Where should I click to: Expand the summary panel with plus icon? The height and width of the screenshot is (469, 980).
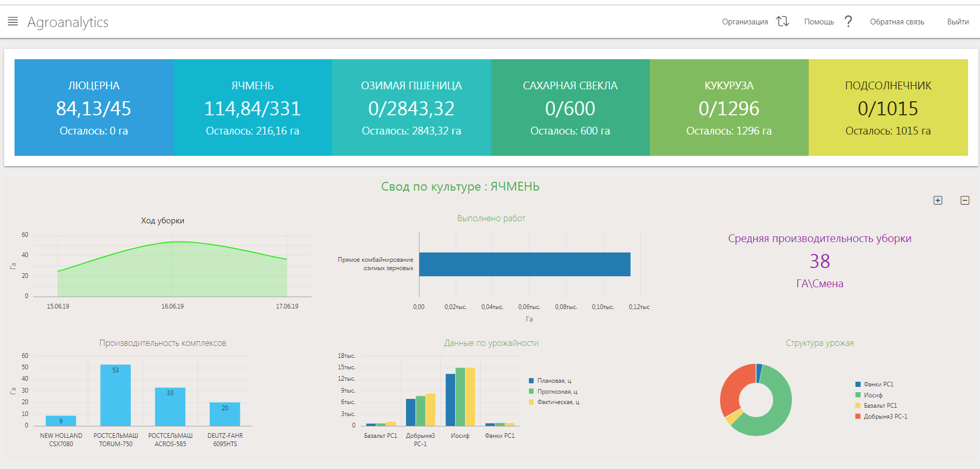pyautogui.click(x=937, y=200)
